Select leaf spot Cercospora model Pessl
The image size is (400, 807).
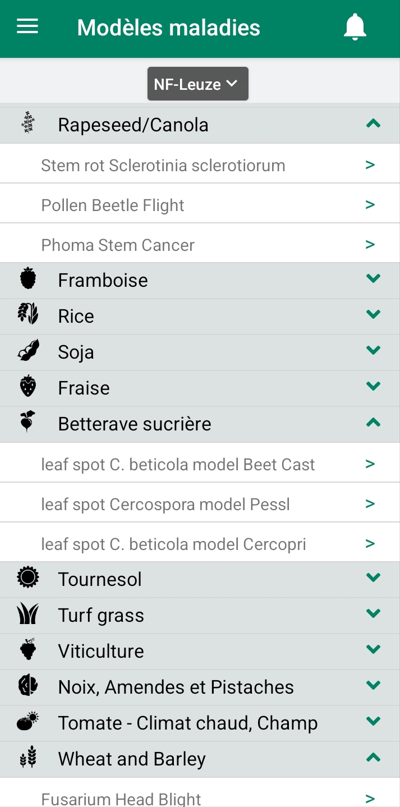[200, 504]
